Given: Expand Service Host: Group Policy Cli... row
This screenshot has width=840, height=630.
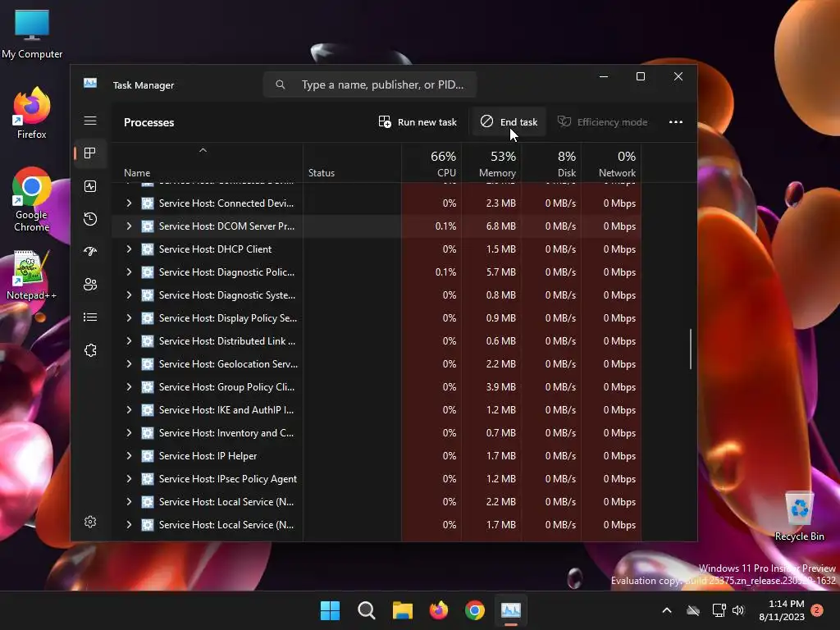Looking at the screenshot, I should click(129, 387).
